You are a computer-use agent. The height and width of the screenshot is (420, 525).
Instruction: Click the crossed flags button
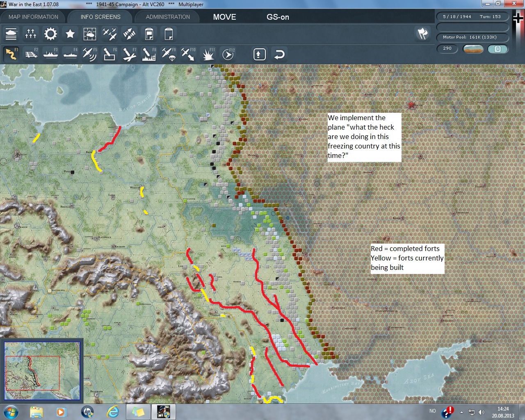click(x=422, y=34)
